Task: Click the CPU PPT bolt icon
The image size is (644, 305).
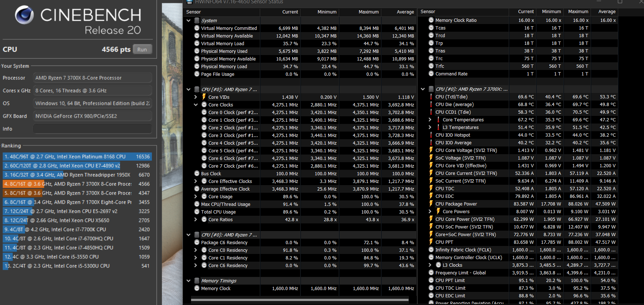Action: (431, 242)
